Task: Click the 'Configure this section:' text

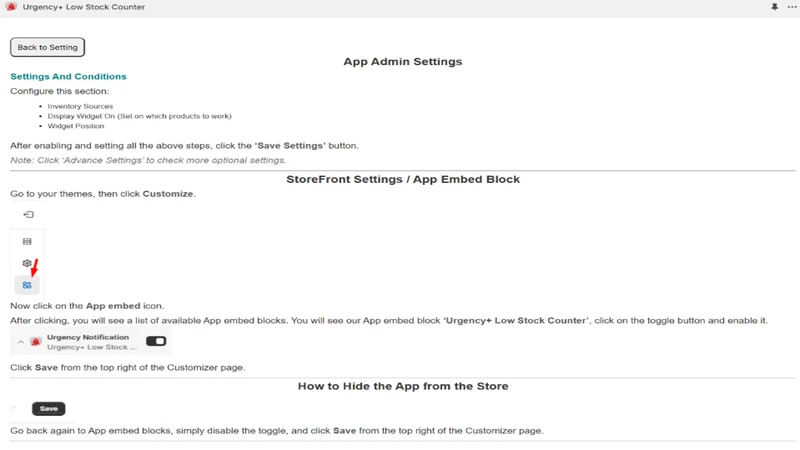Action: [60, 91]
